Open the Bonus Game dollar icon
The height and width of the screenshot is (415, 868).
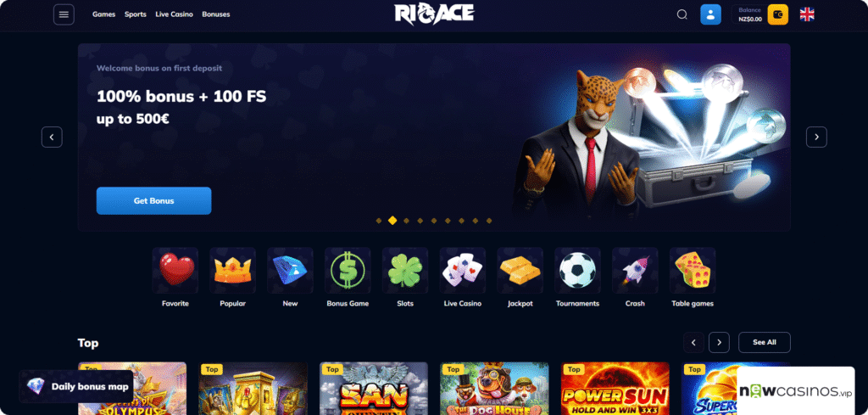pos(348,271)
